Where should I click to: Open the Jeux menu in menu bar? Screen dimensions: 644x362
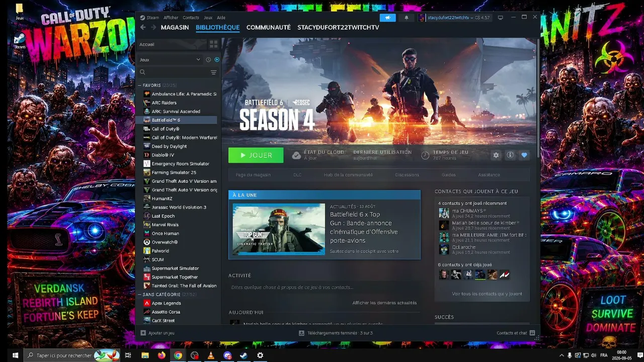pyautogui.click(x=208, y=18)
